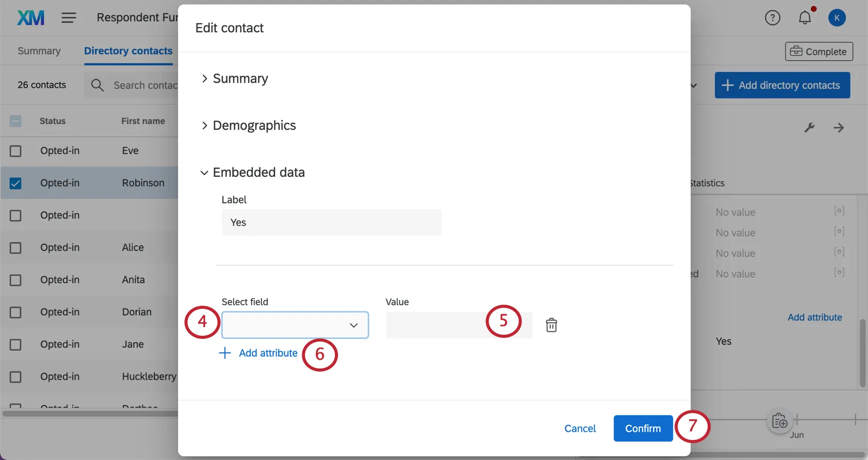Click the Confirm button

pyautogui.click(x=642, y=428)
